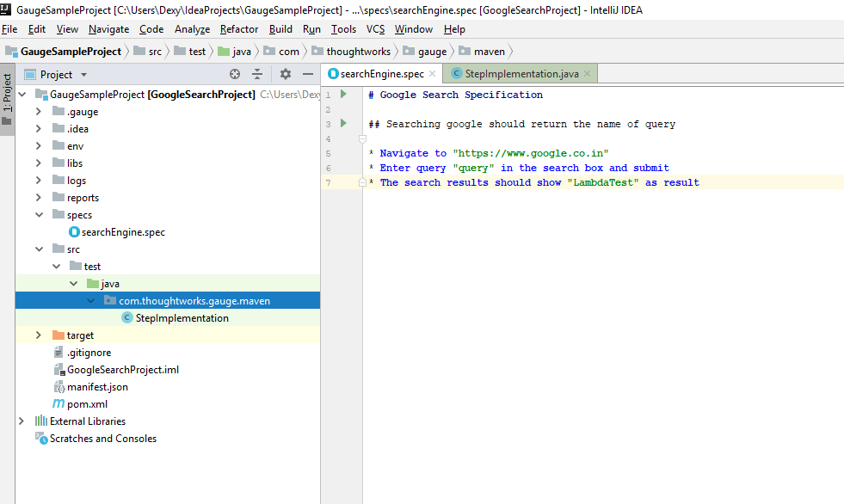The image size is (844, 504).
Task: Open Project panel settings gear
Action: point(286,75)
